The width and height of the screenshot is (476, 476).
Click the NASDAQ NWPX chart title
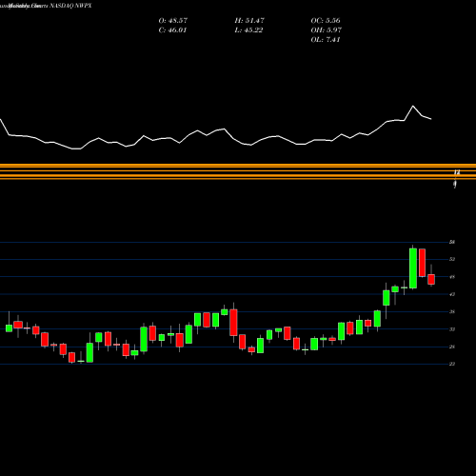click(x=69, y=6)
